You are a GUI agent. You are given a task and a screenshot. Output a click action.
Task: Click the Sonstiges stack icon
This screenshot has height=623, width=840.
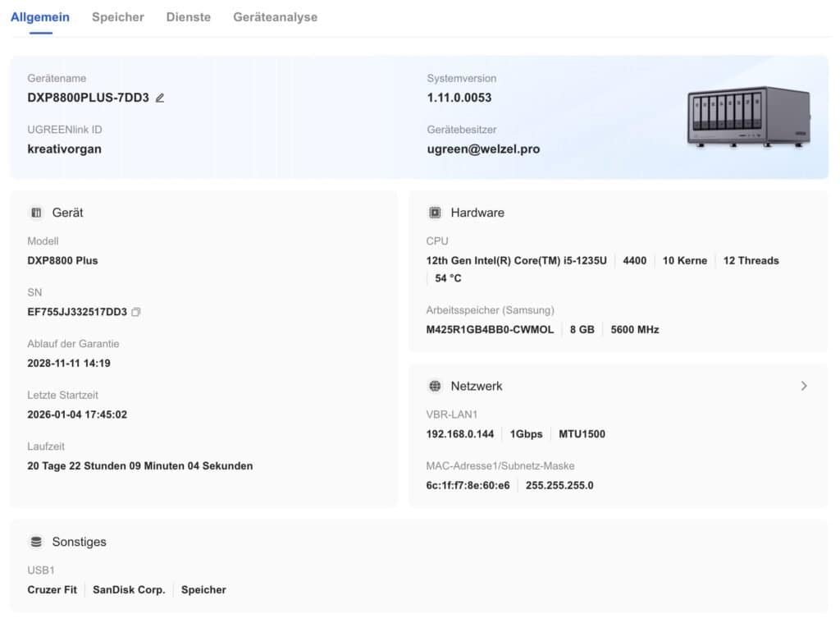point(36,542)
